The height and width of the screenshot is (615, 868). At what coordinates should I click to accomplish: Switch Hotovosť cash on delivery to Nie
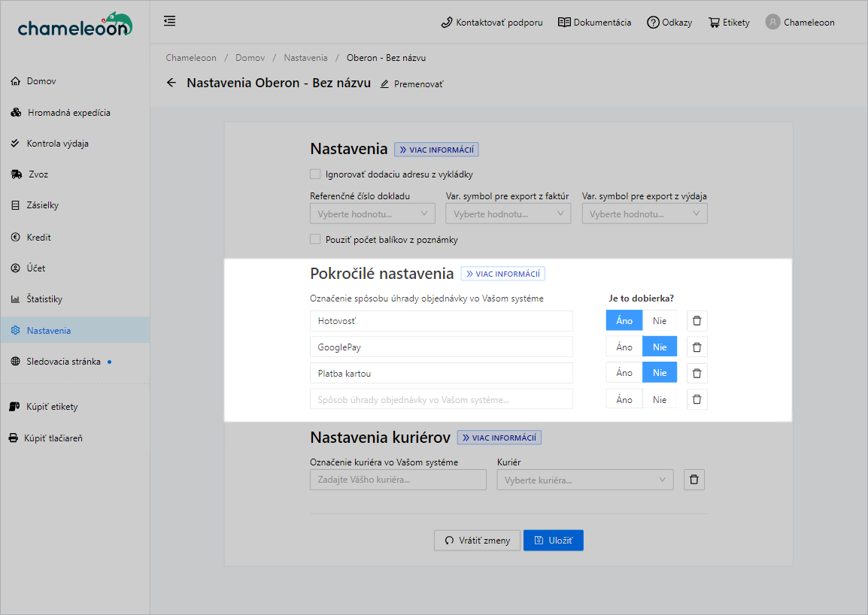(660, 321)
